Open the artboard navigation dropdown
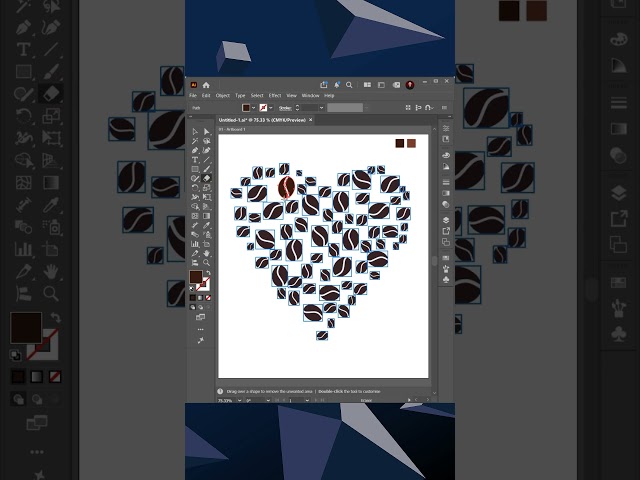The image size is (640, 480). (x=307, y=400)
